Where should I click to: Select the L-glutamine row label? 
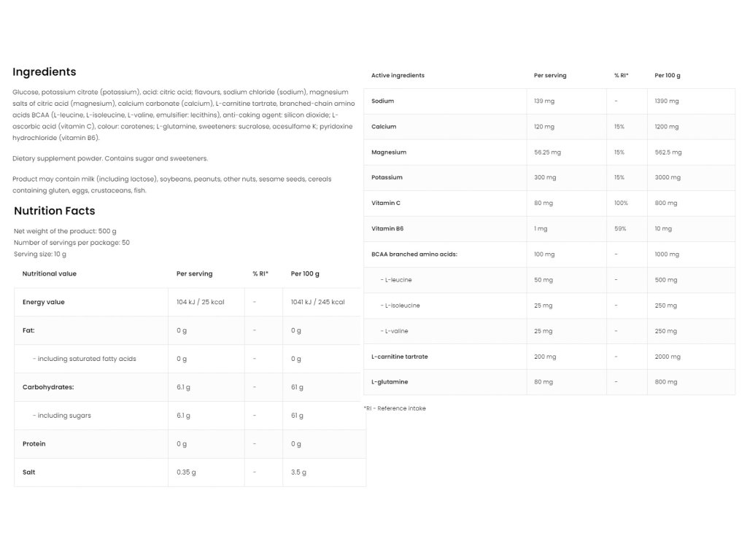[390, 382]
